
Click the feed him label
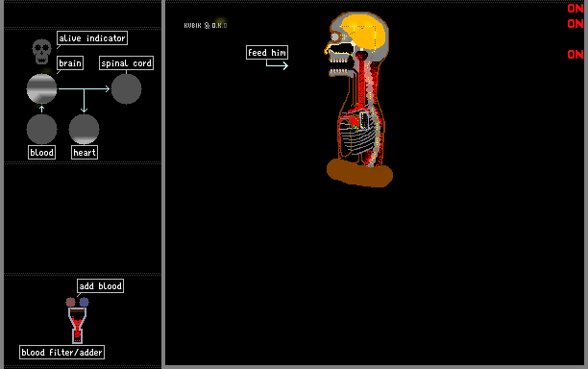point(267,53)
